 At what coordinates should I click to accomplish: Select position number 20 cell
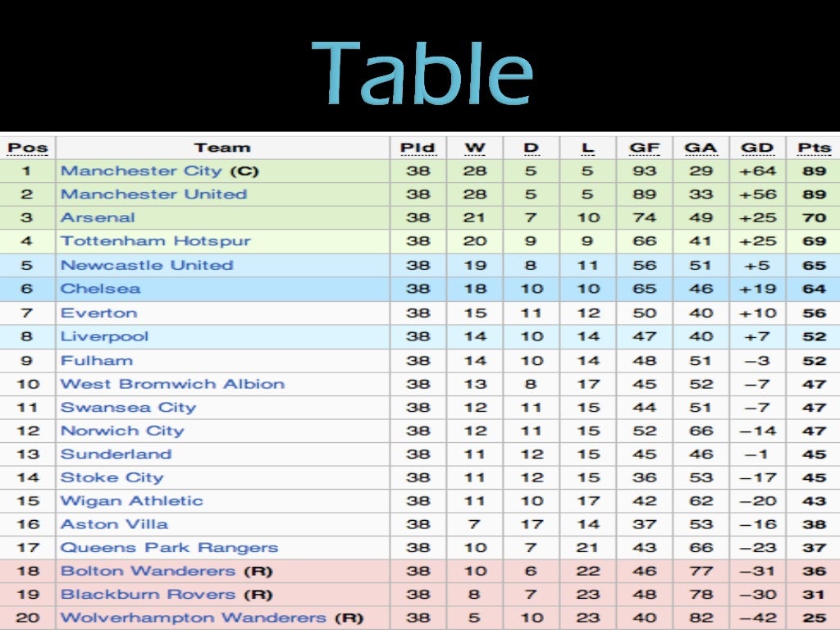point(28,618)
